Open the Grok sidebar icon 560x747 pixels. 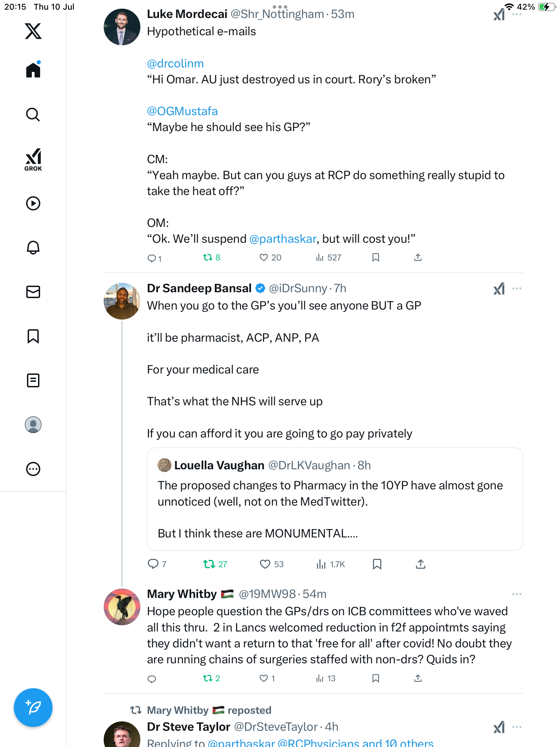pos(33,159)
